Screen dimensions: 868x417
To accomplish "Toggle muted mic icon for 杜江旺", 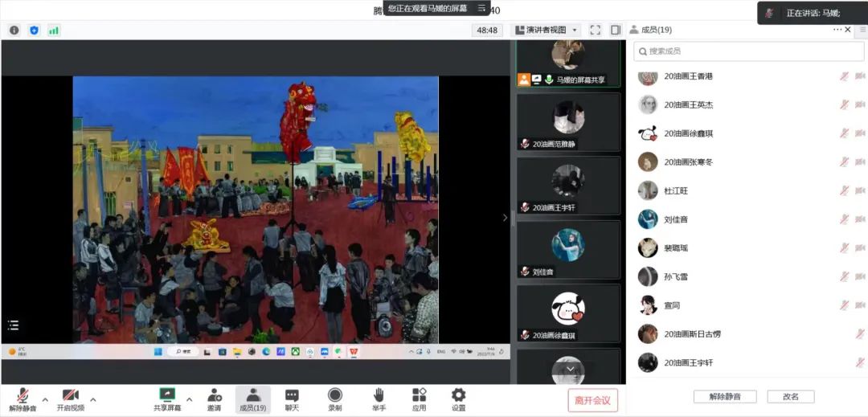I will [844, 190].
